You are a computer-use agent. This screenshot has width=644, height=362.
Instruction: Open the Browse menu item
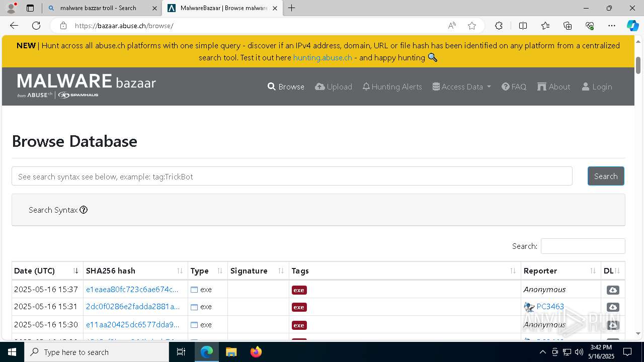pos(286,86)
